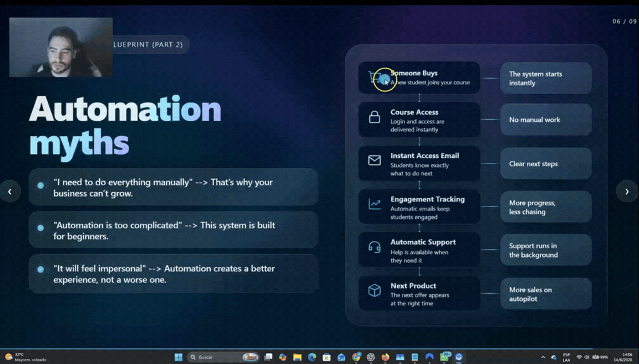Open Microsoft Store from the taskbar
Screen dimensions: 639x364
(x=326, y=357)
